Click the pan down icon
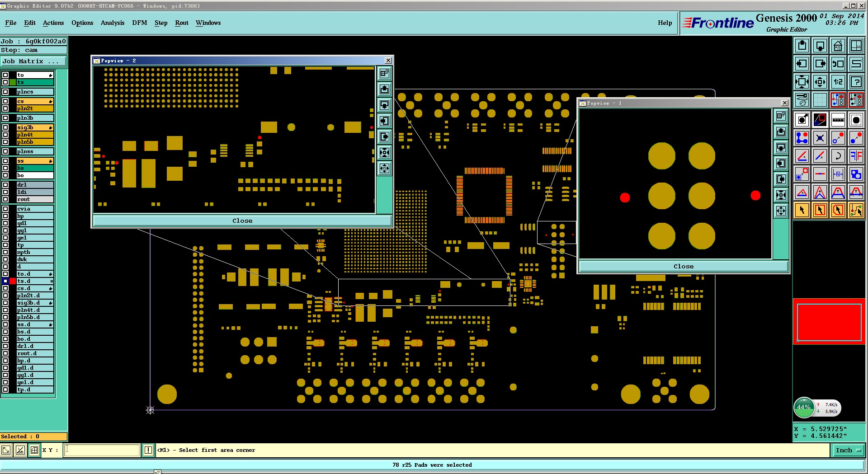The width and height of the screenshot is (868, 474). [x=820, y=46]
